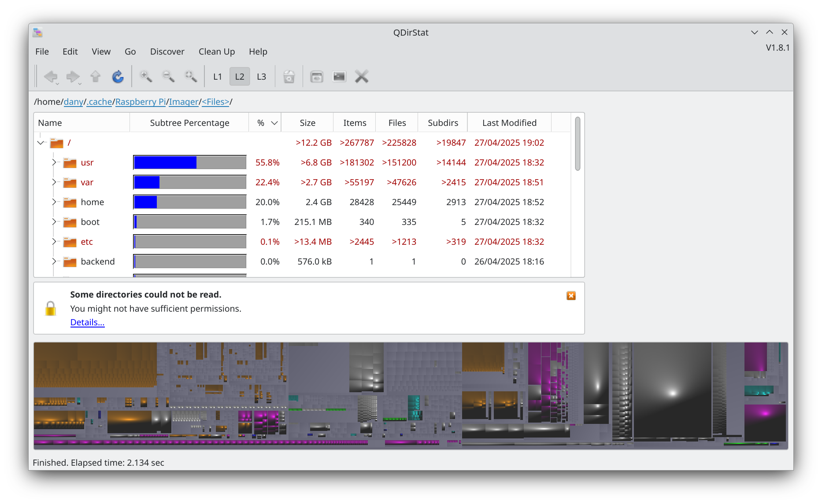Image resolution: width=822 pixels, height=504 pixels.
Task: Zoom in the treemap
Action: coord(145,77)
